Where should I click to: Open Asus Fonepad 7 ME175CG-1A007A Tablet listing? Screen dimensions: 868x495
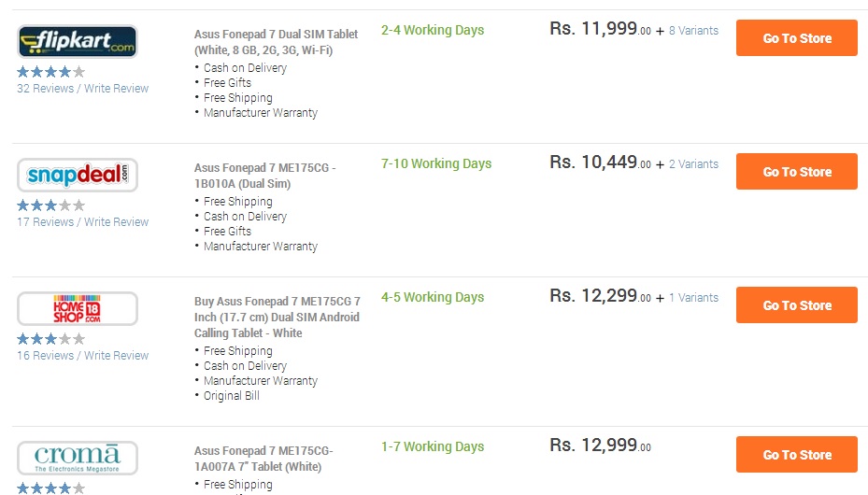263,459
